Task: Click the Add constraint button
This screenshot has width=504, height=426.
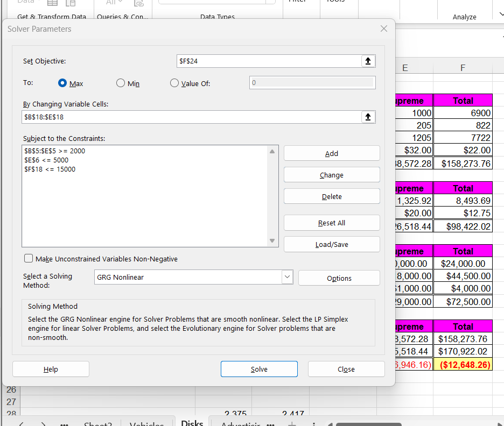Action: (332, 153)
